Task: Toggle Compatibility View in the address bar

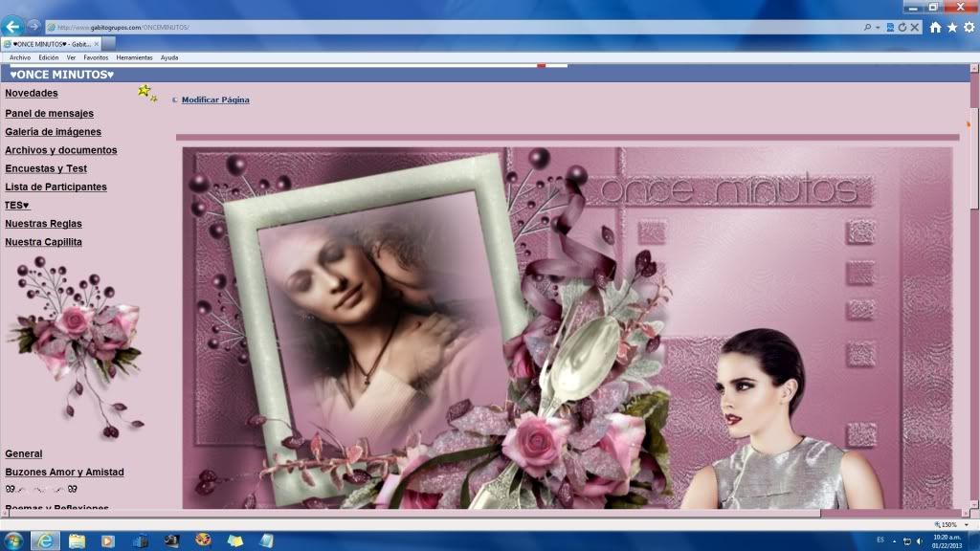Action: click(890, 27)
